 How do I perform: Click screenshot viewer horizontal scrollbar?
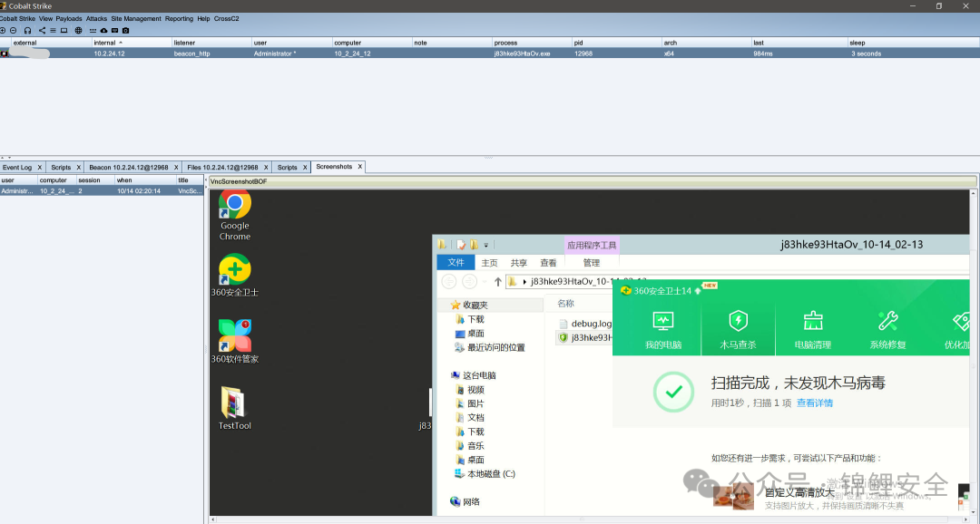coord(590,519)
